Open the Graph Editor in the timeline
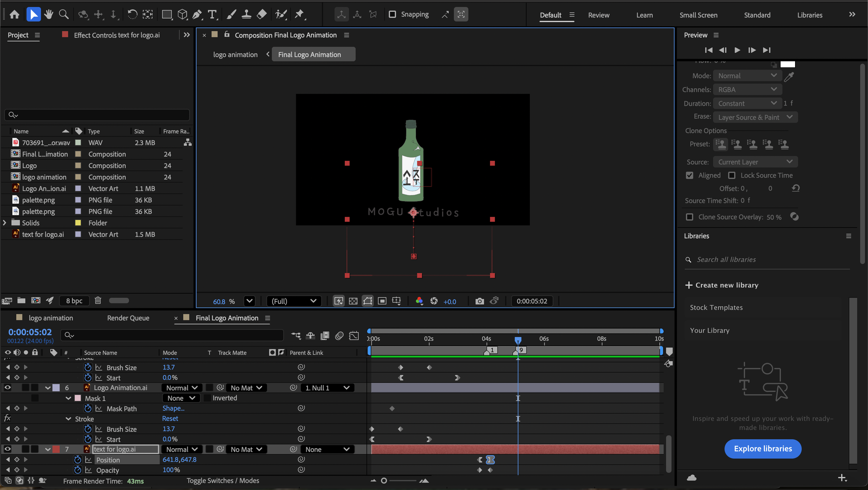This screenshot has width=868, height=490. (x=354, y=335)
